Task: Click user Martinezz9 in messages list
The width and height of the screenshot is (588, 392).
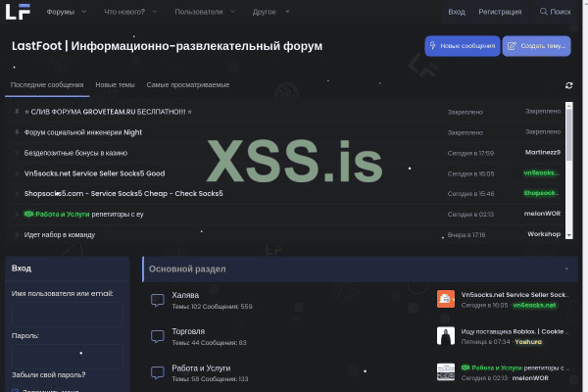Action: tap(543, 152)
